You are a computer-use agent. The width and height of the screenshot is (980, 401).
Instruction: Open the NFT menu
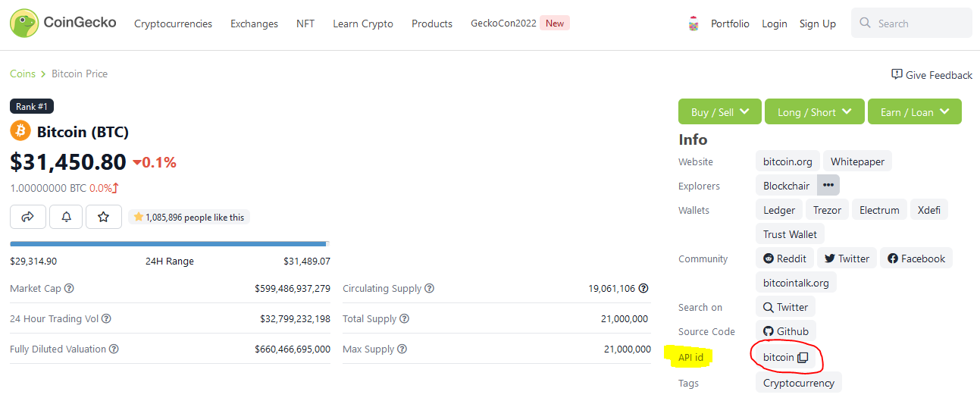coord(305,23)
